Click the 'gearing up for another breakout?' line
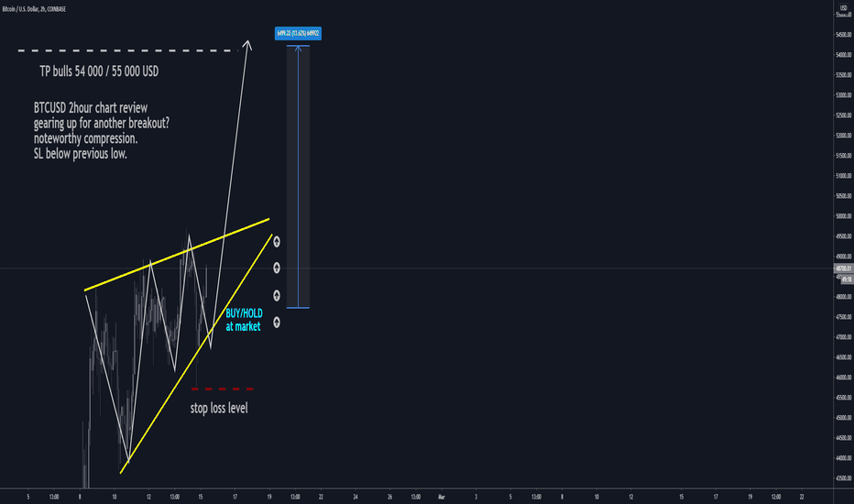 102,123
